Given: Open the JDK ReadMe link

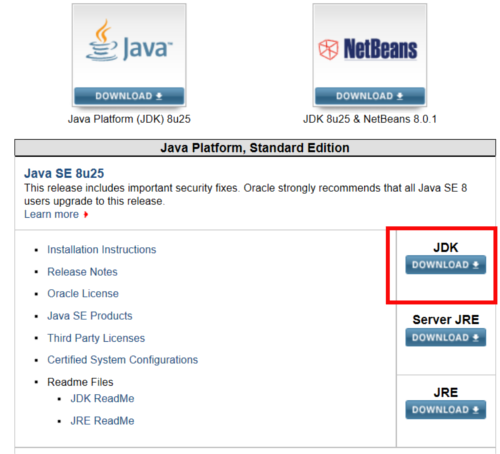Looking at the screenshot, I should click(102, 399).
